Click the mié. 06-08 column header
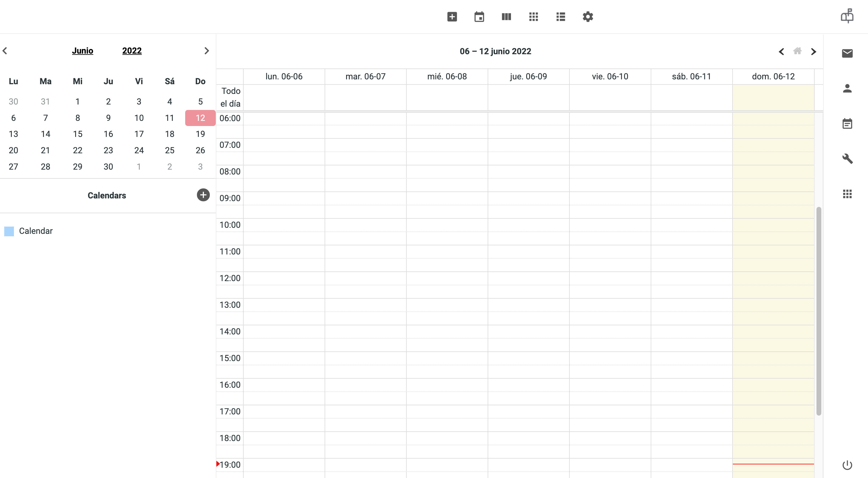 [x=447, y=76]
